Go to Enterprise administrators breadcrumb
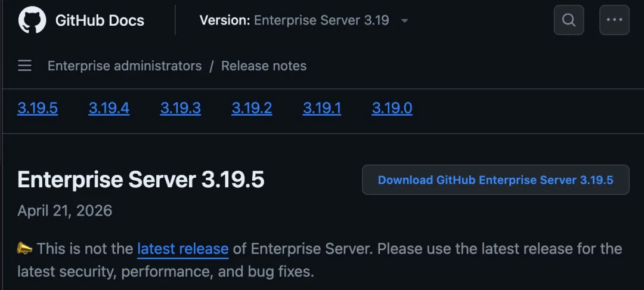 tap(125, 66)
